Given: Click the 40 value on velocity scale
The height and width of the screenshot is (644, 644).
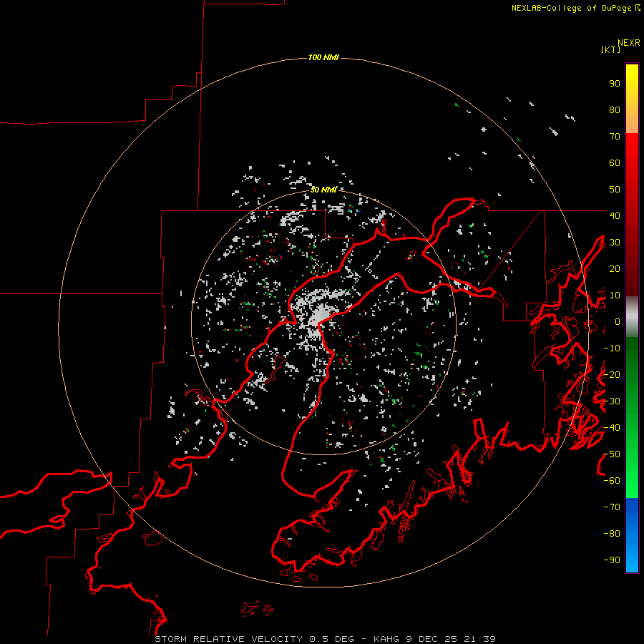Looking at the screenshot, I should [x=615, y=216].
